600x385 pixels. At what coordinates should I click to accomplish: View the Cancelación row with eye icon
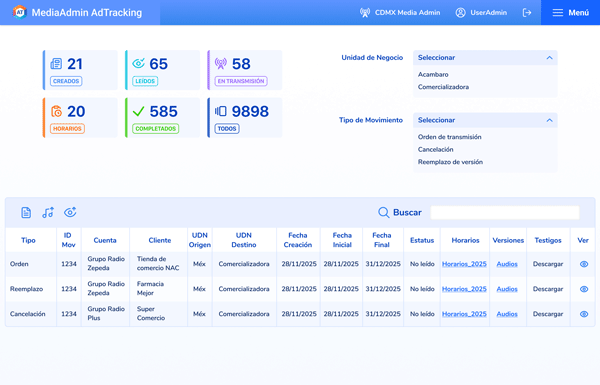tap(584, 314)
